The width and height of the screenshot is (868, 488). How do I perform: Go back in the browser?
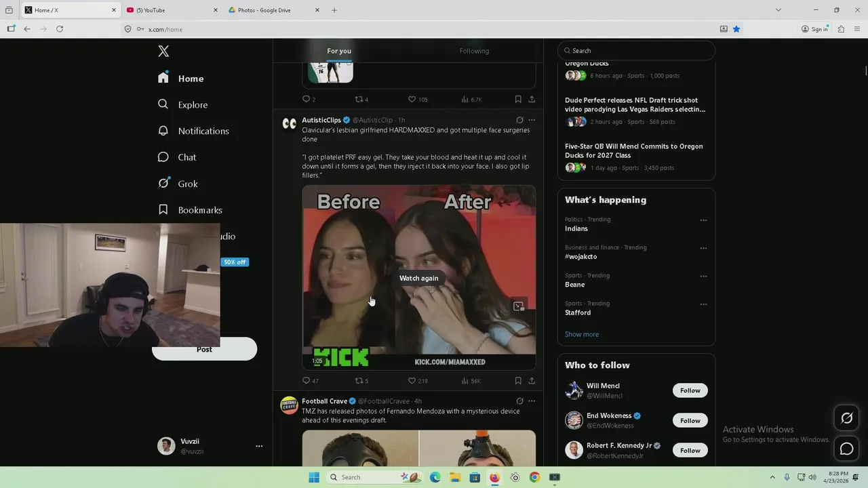coord(27,29)
